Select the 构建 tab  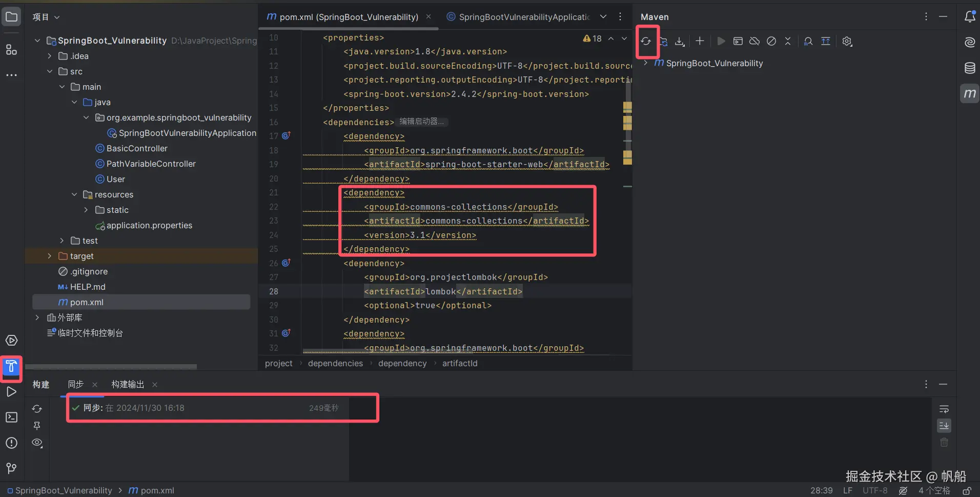coord(41,385)
